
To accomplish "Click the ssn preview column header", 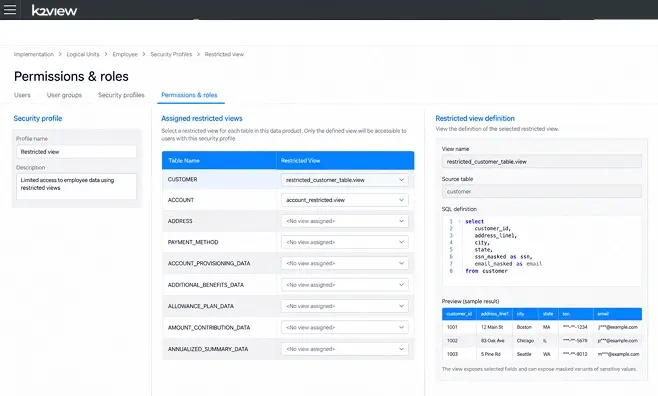I will click(576, 314).
